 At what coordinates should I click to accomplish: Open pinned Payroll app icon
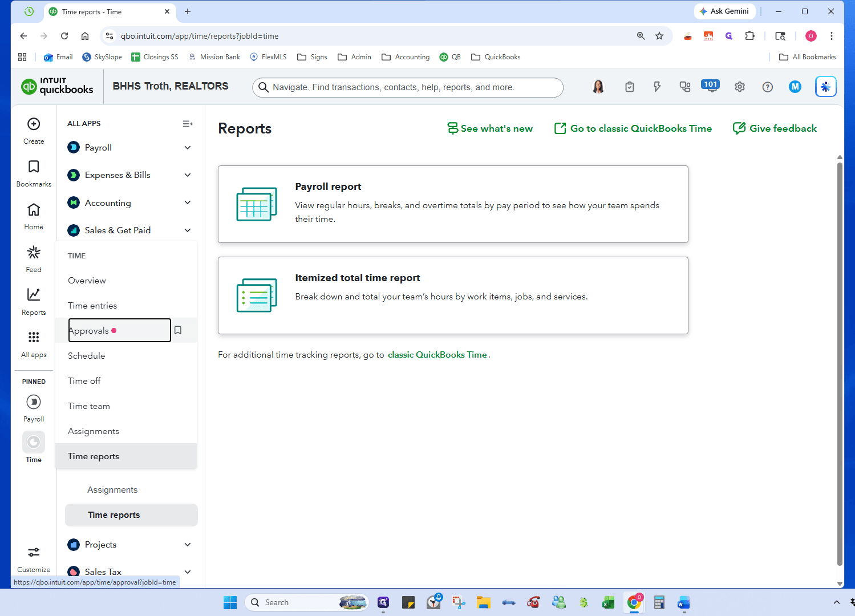(x=34, y=402)
